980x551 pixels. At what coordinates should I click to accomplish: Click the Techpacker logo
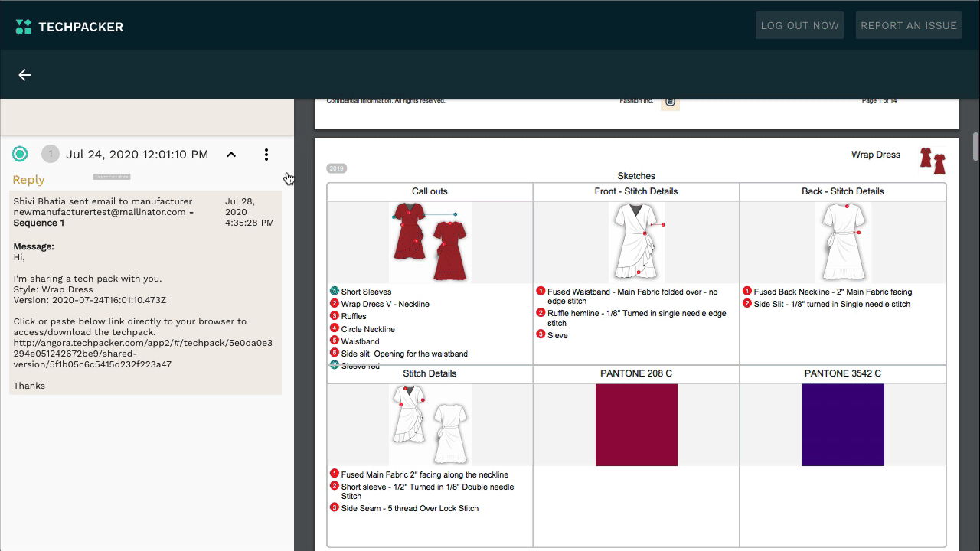click(x=69, y=27)
